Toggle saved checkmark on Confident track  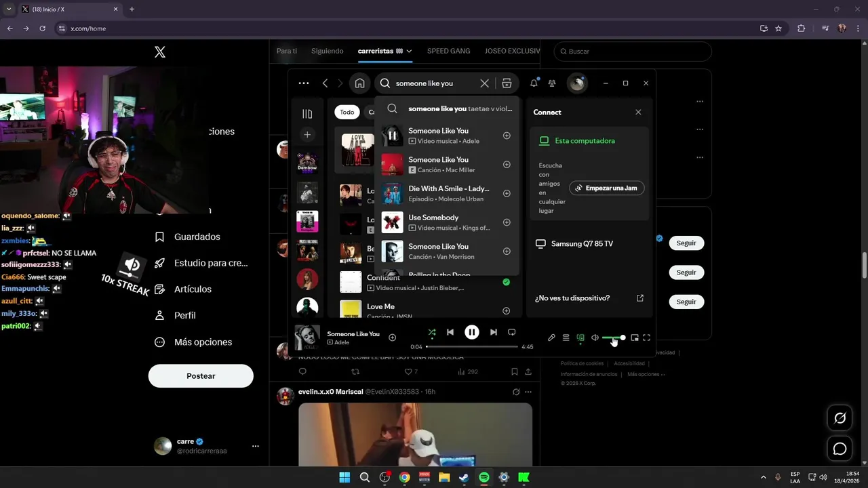[x=506, y=282]
